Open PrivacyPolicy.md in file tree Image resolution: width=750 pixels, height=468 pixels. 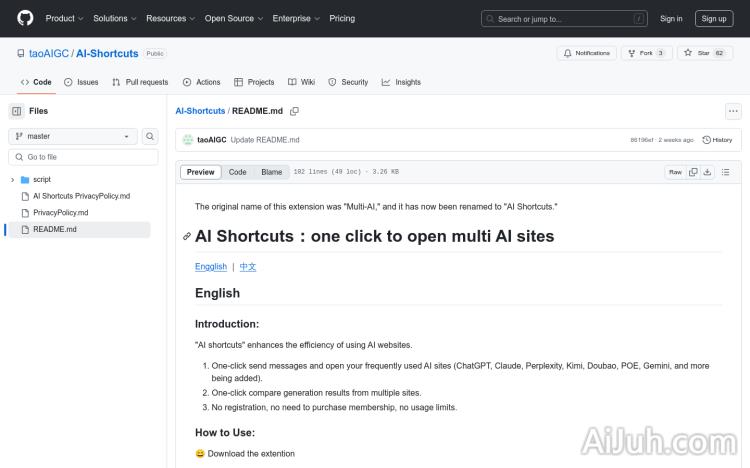(60, 213)
